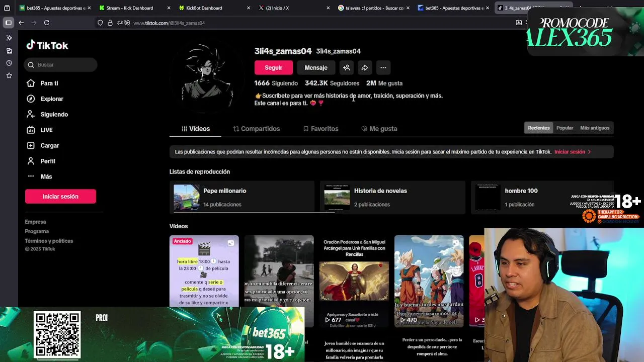Click Iniciar sesión link in the banner
The height and width of the screenshot is (362, 644).
click(x=572, y=152)
